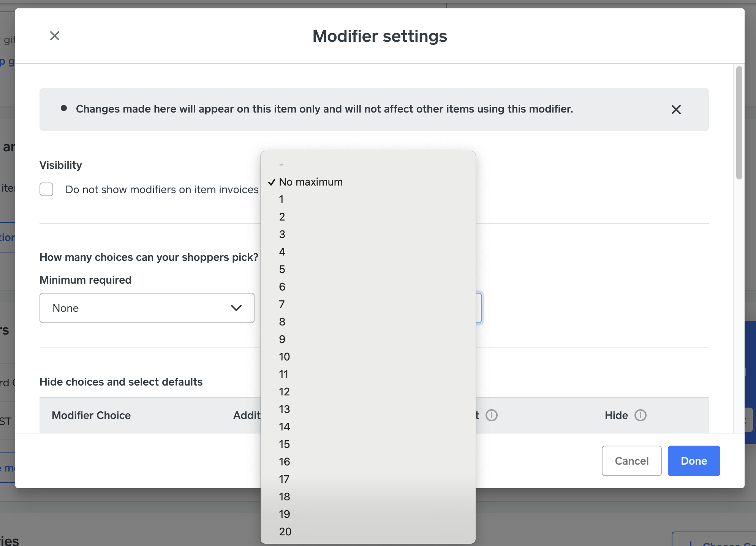Close the Modifier settings dialog with X

click(x=55, y=36)
